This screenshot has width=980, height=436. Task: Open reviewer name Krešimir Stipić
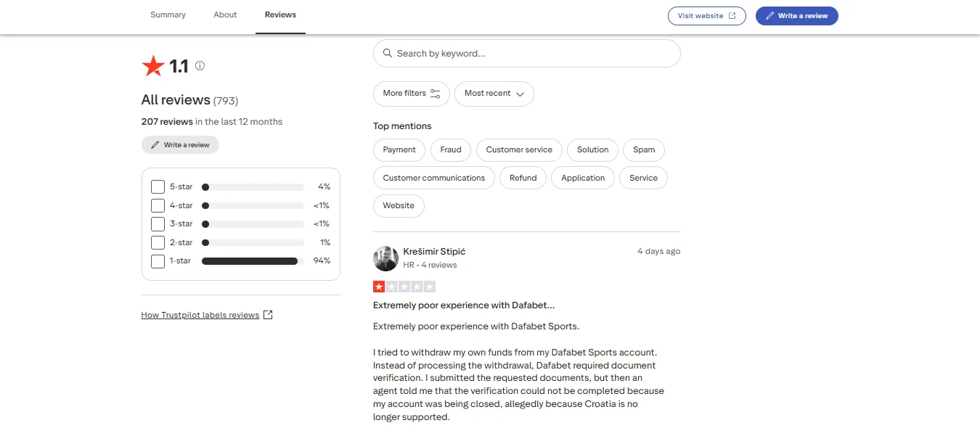pyautogui.click(x=434, y=252)
